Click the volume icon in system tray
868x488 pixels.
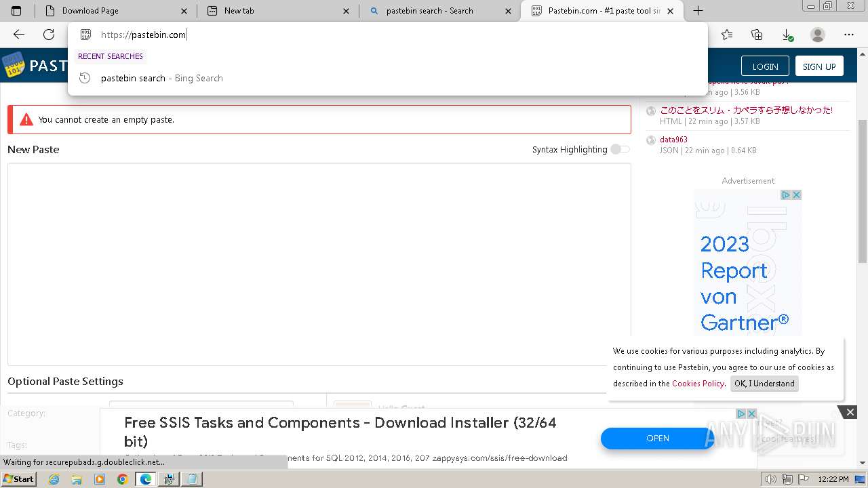(770, 479)
